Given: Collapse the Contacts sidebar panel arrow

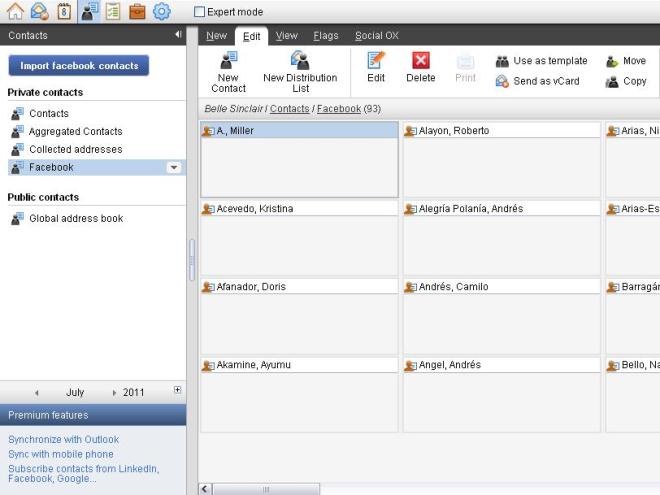Looking at the screenshot, I should pyautogui.click(x=178, y=35).
